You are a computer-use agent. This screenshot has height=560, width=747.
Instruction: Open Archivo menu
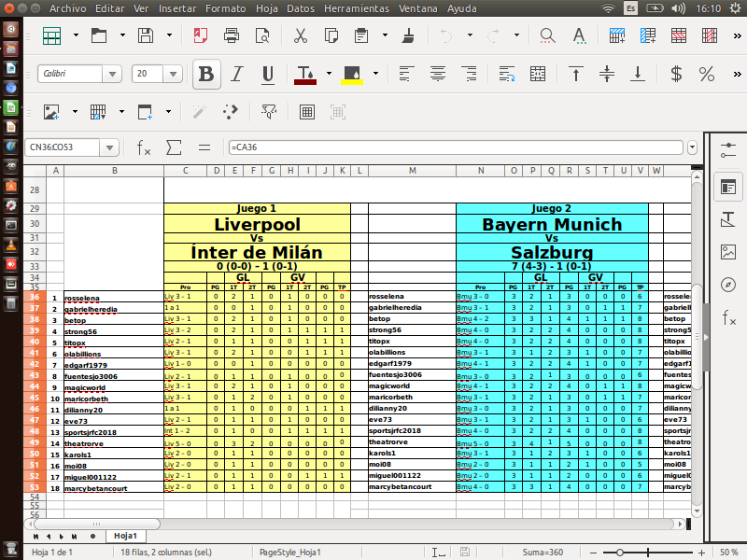pyautogui.click(x=67, y=8)
